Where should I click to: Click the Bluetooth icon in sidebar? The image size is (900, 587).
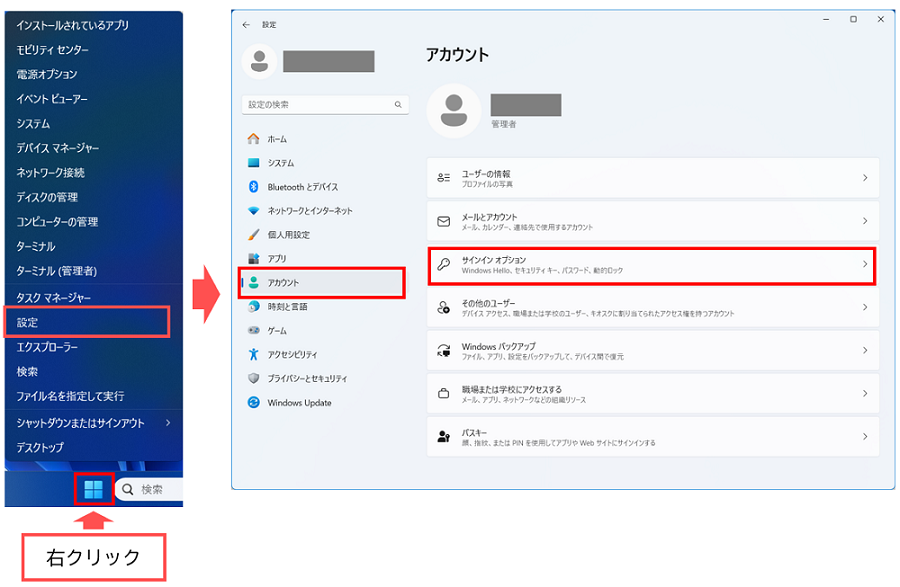pos(253,187)
